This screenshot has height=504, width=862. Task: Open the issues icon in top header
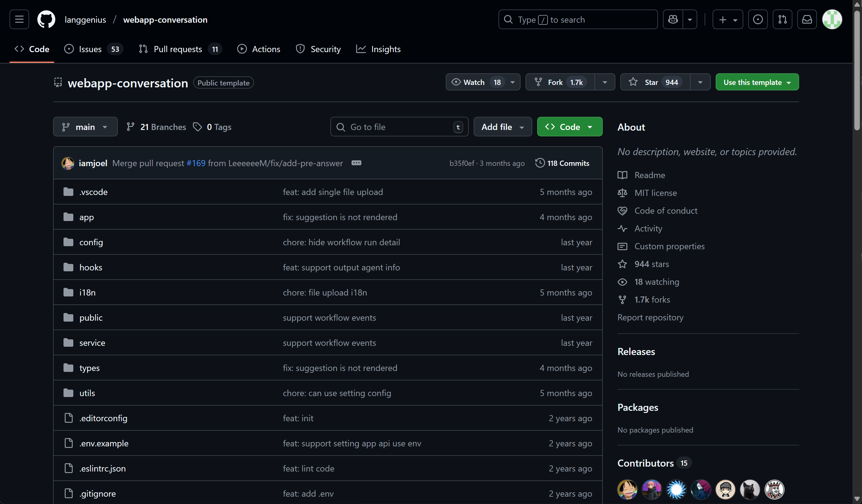[758, 20]
